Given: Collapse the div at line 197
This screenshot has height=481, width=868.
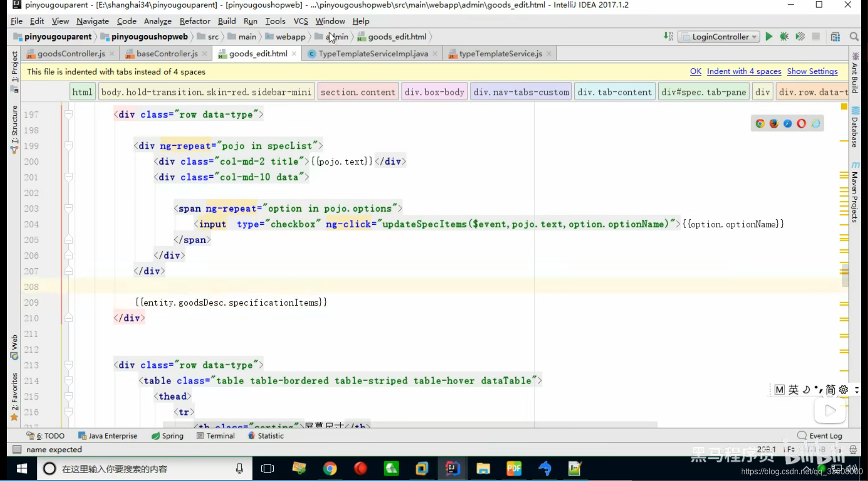Looking at the screenshot, I should [x=68, y=114].
